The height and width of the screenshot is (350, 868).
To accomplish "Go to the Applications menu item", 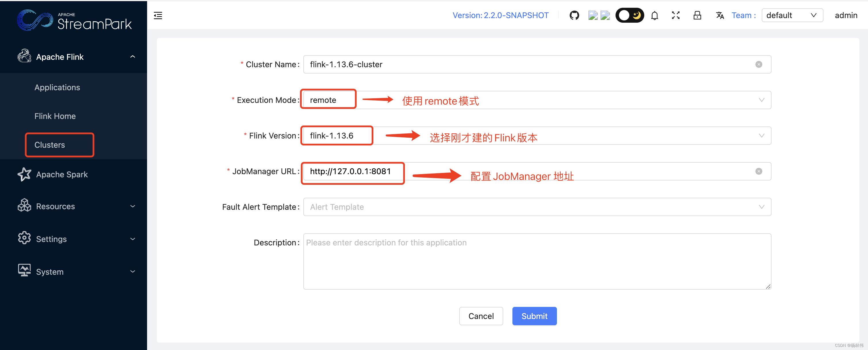I will pos(57,87).
